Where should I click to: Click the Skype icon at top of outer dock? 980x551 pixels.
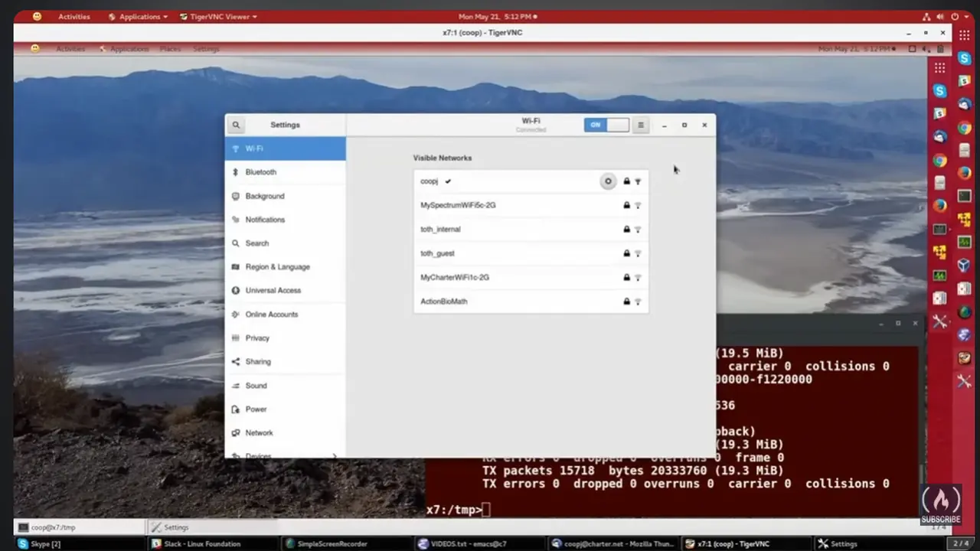tap(966, 58)
